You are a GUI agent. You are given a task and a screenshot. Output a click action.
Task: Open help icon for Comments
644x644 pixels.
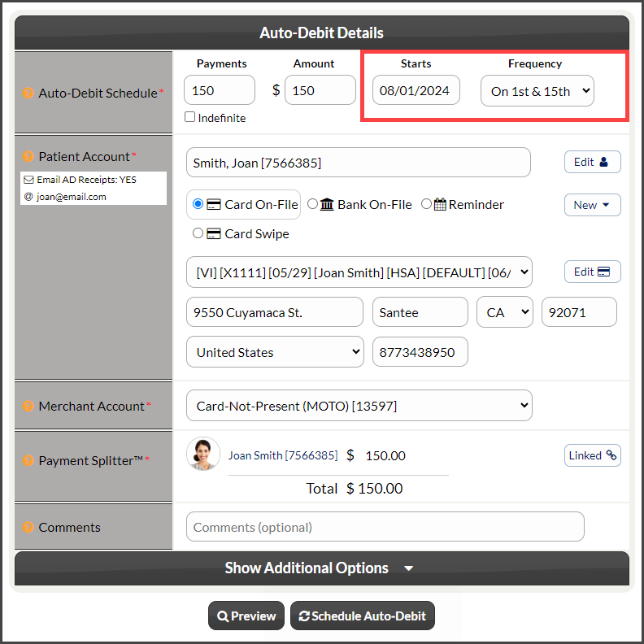[28, 527]
